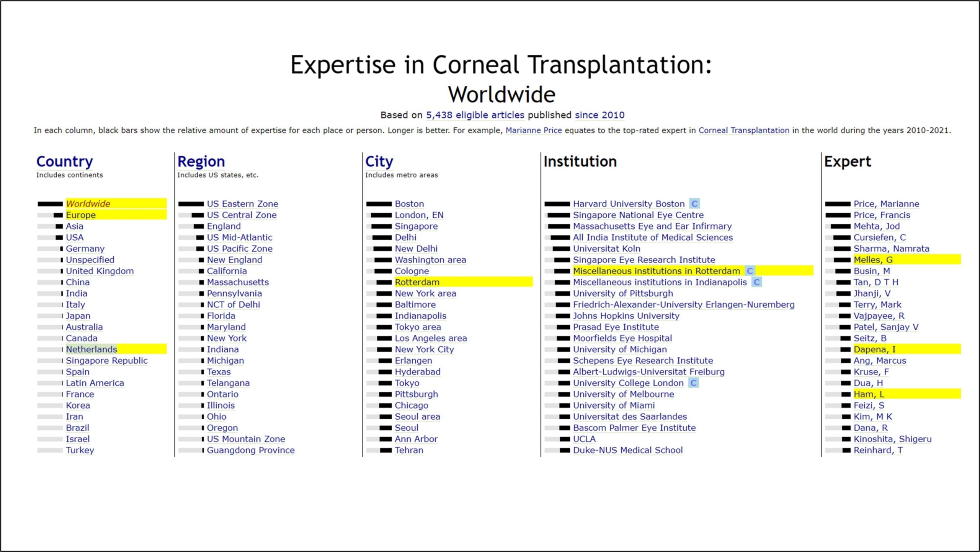The height and width of the screenshot is (552, 980).
Task: Open highlighted expert Melles, G
Action: pyautogui.click(x=873, y=260)
